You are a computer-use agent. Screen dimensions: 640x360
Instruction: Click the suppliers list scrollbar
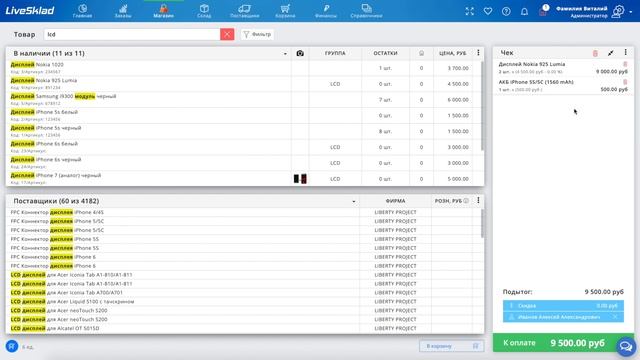[x=482, y=224]
